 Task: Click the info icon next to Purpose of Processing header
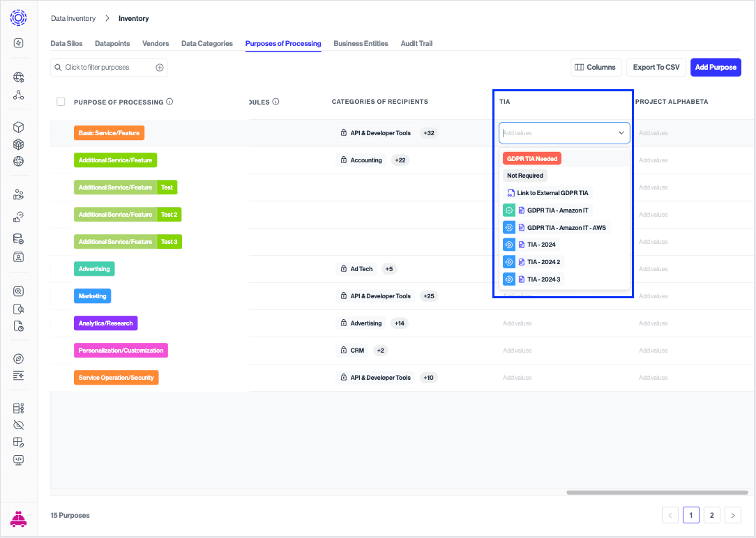click(169, 101)
